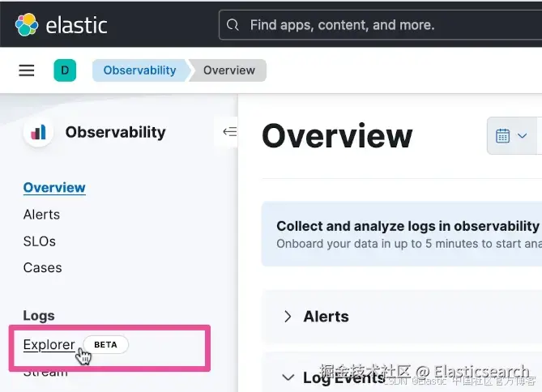Open the date quick menu chevron

point(522,135)
